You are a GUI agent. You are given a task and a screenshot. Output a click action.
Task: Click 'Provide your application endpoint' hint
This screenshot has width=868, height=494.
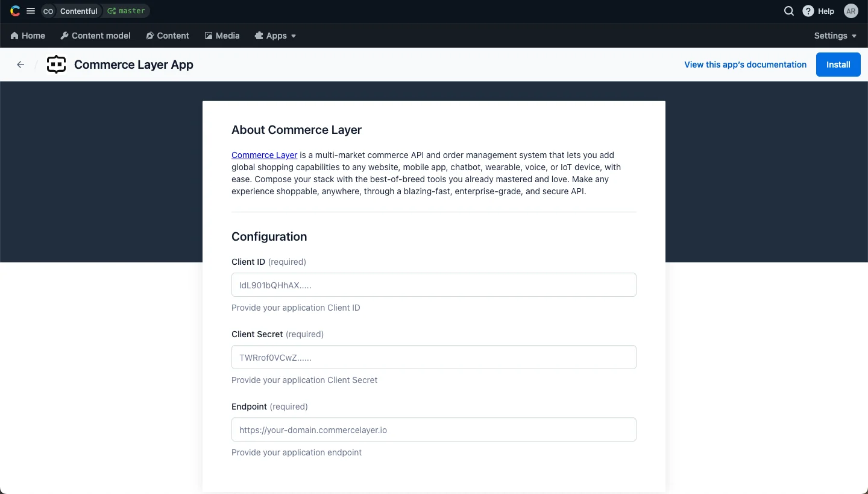click(297, 452)
